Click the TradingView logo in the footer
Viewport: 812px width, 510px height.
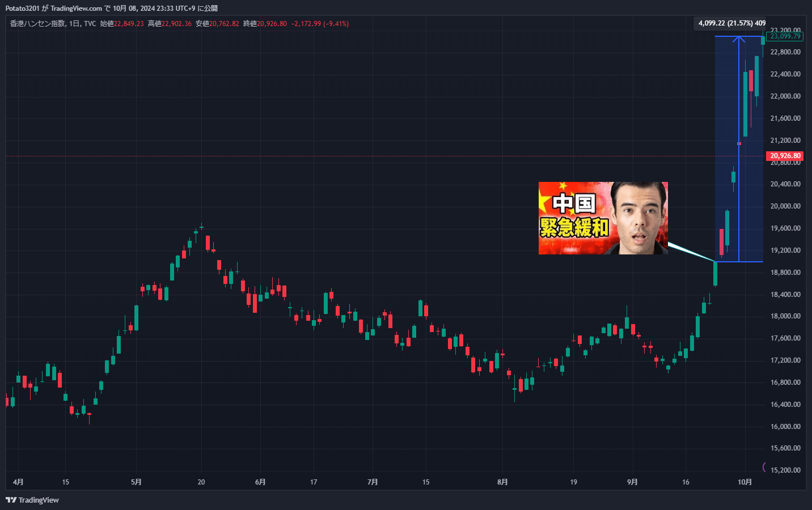point(32,500)
